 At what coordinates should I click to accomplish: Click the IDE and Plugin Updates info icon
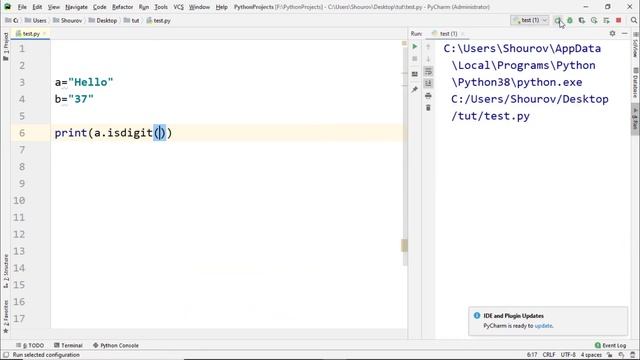tap(477, 316)
